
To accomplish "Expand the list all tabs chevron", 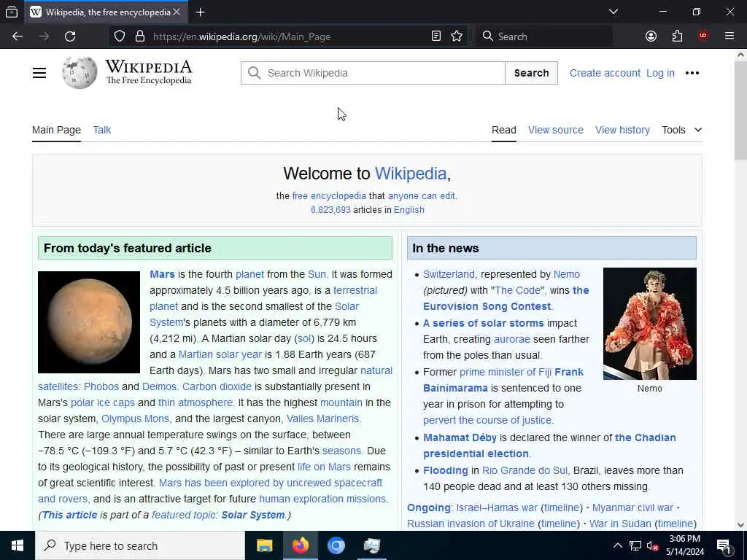I will (x=613, y=12).
